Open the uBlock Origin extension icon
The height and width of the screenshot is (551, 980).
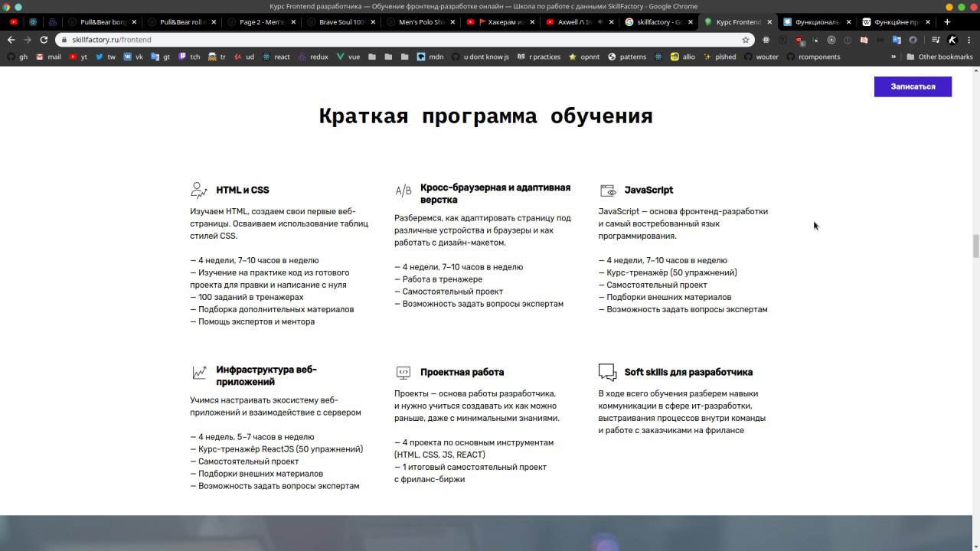[799, 40]
